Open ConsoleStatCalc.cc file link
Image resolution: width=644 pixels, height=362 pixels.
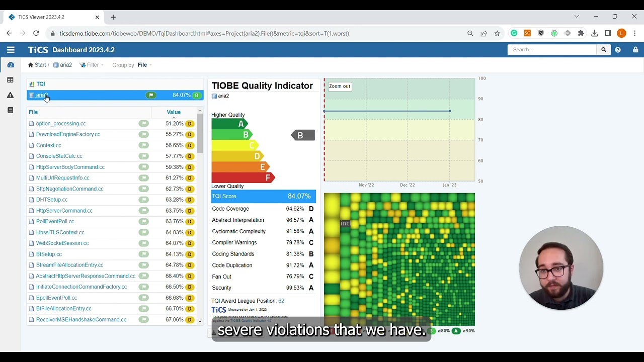59,156
